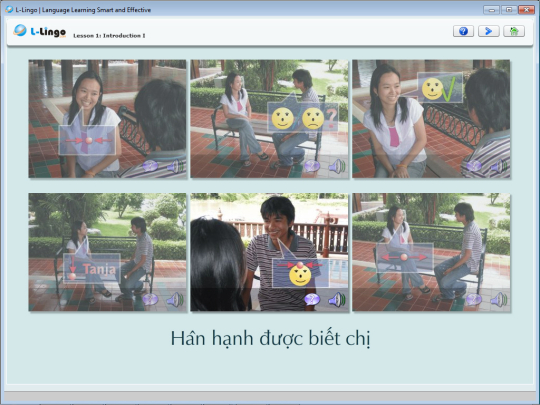Play audio for bottom-right outward arrows photo

pos(499,300)
